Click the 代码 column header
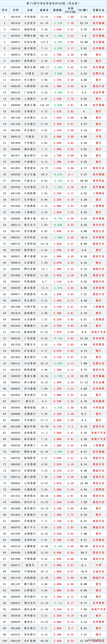Image resolution: width=107 pixels, height=644 pixels. [x=16, y=10]
